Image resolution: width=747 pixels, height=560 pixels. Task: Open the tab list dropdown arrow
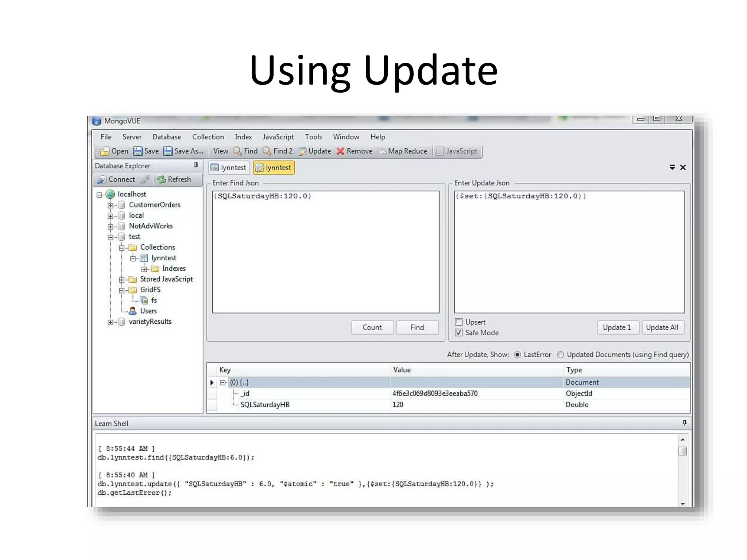[672, 167]
